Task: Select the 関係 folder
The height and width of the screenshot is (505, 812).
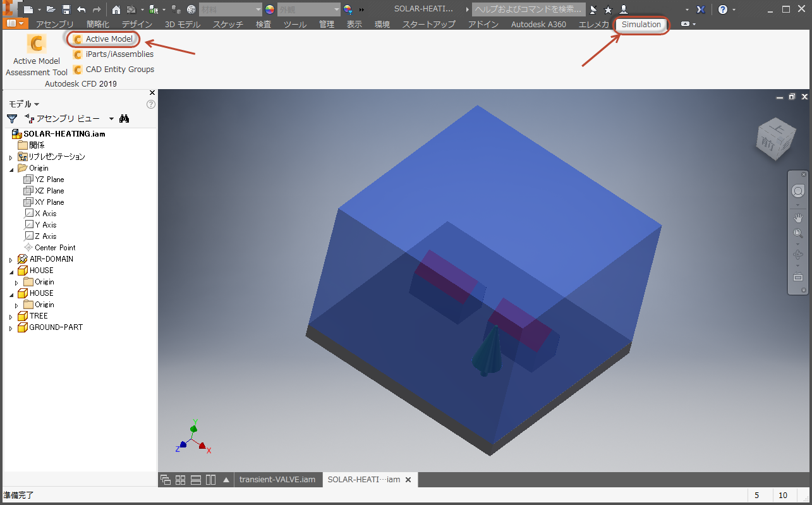Action: click(x=32, y=145)
